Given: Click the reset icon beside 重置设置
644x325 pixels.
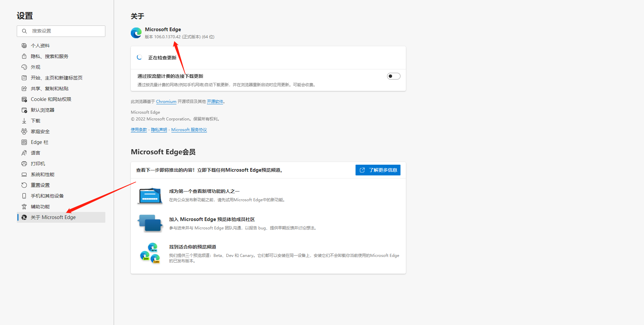Looking at the screenshot, I should point(24,185).
